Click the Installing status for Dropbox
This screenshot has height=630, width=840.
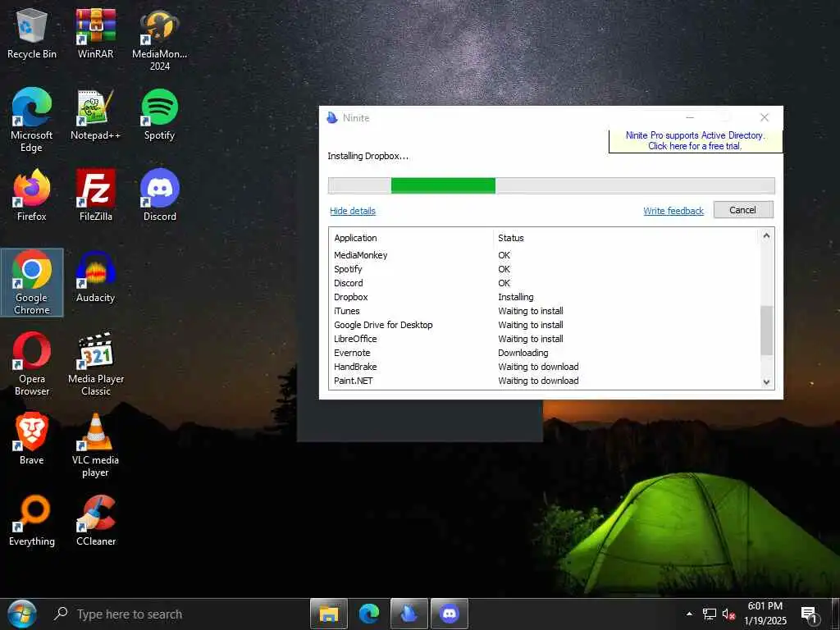[x=515, y=297]
